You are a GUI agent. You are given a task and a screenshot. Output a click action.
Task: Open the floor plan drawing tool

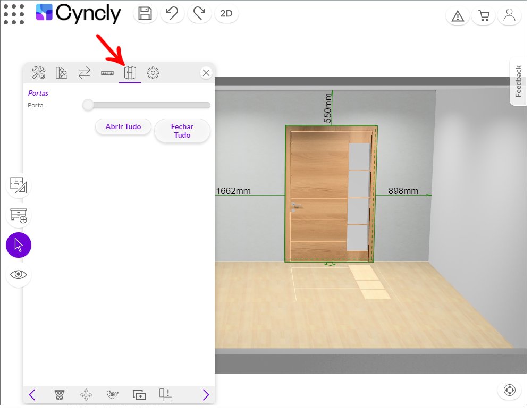click(19, 185)
